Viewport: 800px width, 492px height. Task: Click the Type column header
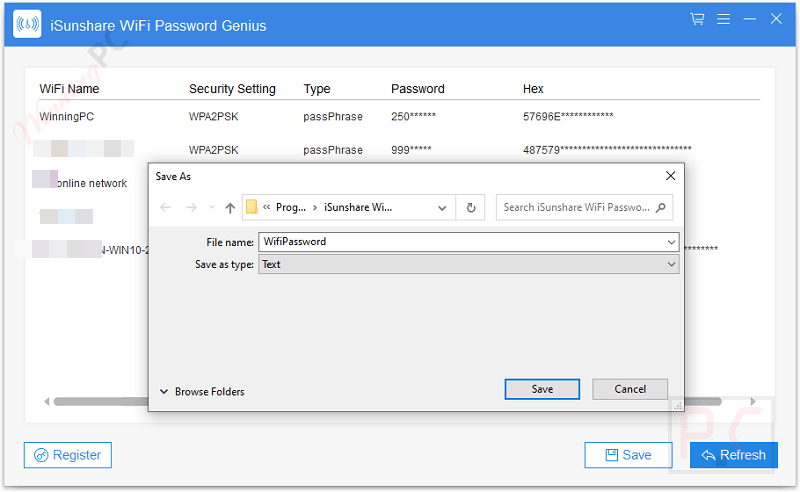[317, 89]
